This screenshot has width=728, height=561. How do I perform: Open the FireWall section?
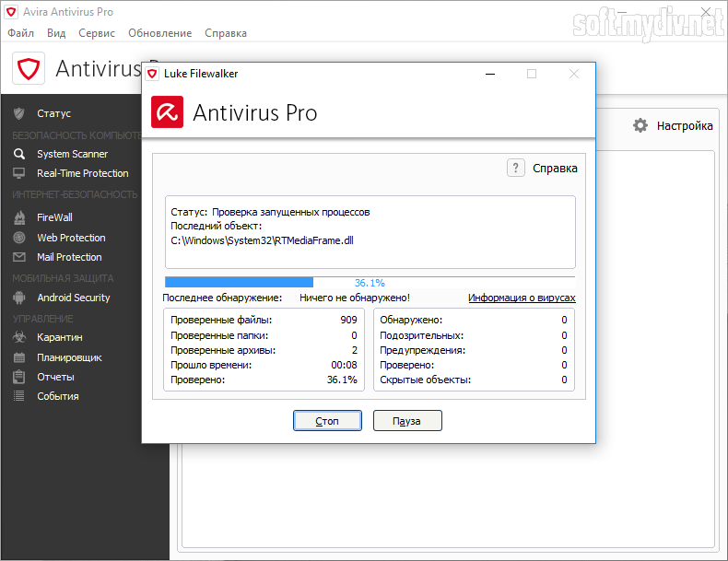tap(54, 217)
